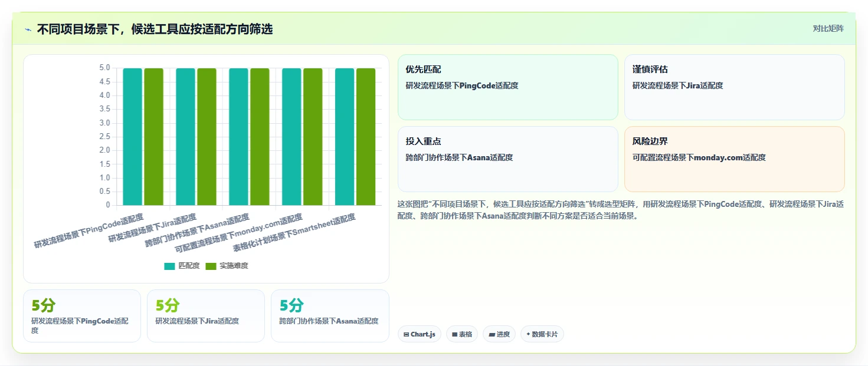Image resolution: width=868 pixels, height=366 pixels.
Task: Click x-axis label 可配置流程场景下monday.com适配度
Action: click(x=238, y=233)
